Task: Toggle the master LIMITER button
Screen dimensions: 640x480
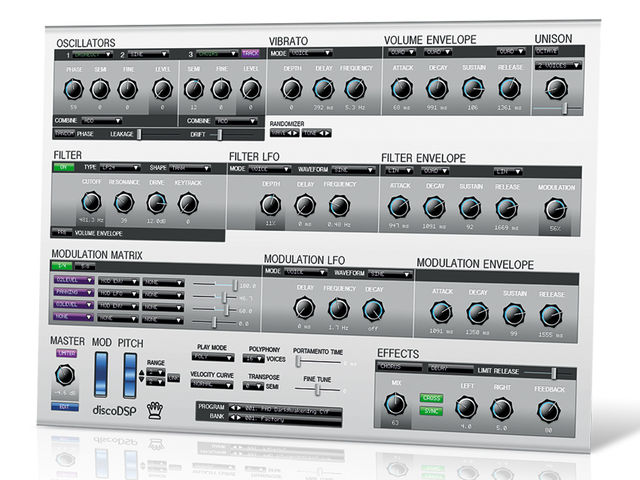Action: [x=67, y=353]
